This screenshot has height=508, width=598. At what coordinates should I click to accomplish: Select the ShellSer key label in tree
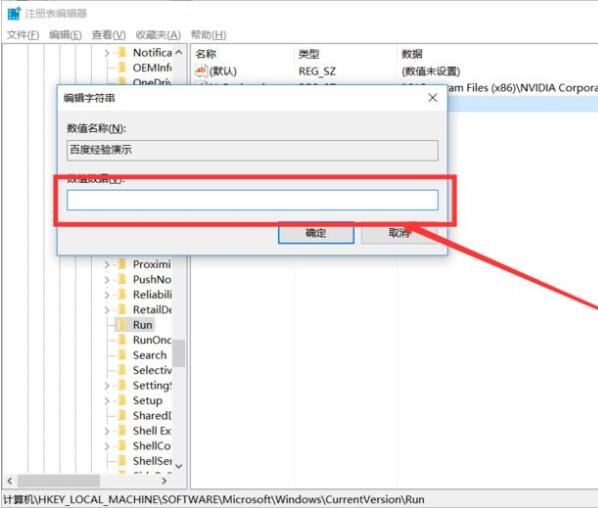click(x=152, y=461)
